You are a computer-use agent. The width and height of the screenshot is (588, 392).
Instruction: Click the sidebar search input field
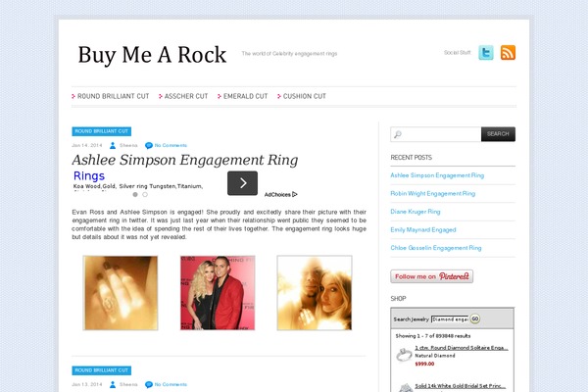coord(436,134)
